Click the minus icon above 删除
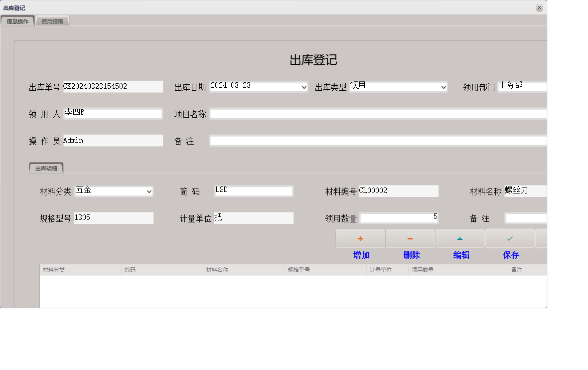Viewport: 588px width, 370px height. (410, 238)
